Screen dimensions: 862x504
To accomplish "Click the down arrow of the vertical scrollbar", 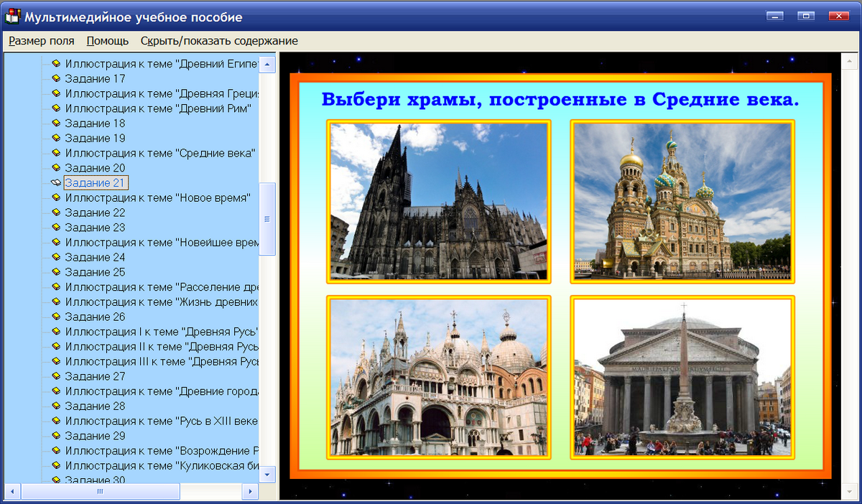I will [x=267, y=475].
